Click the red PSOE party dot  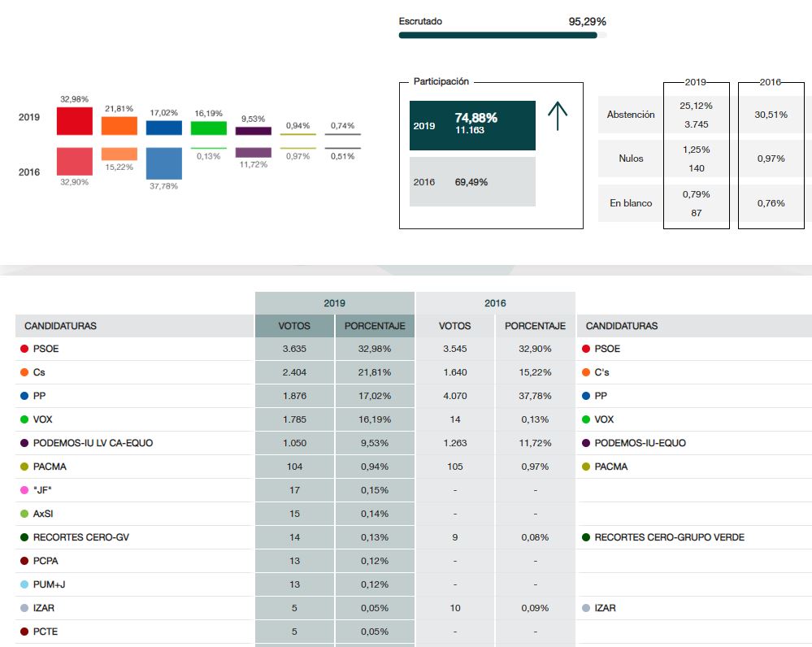click(x=25, y=349)
